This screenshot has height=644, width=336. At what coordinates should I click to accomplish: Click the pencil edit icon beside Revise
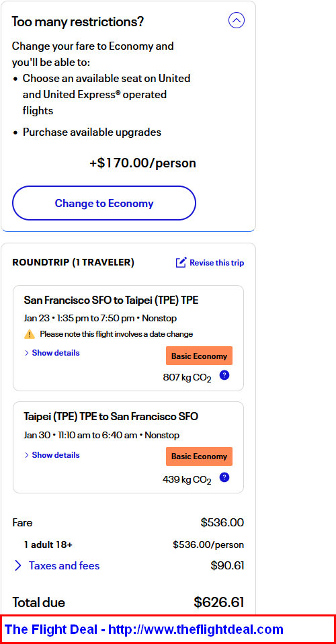181,262
